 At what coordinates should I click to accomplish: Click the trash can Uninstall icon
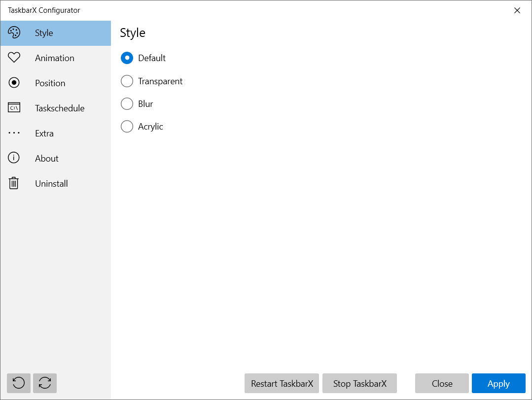14,183
